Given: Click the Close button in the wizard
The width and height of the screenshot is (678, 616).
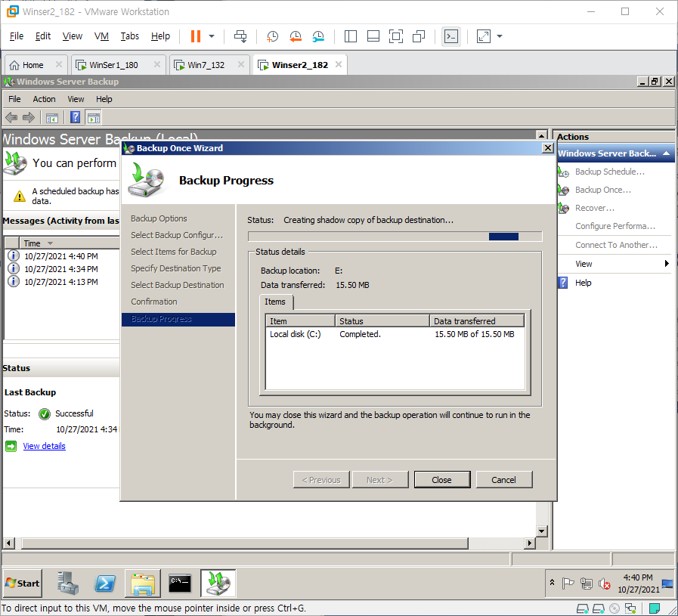Looking at the screenshot, I should 442,480.
